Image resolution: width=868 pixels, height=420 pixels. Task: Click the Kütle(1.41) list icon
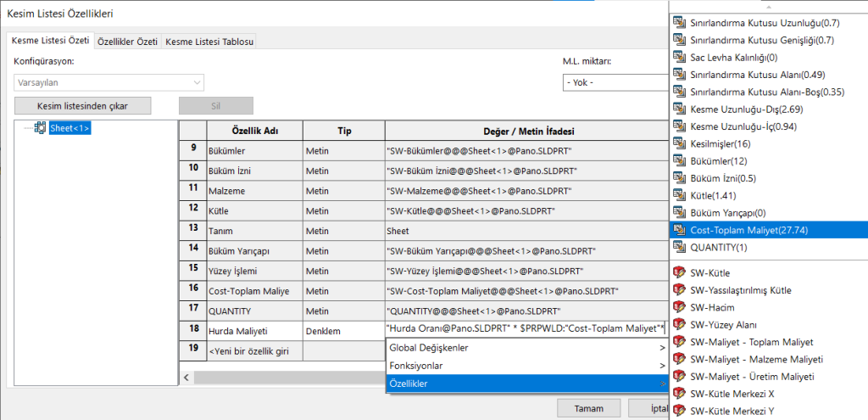(678, 195)
